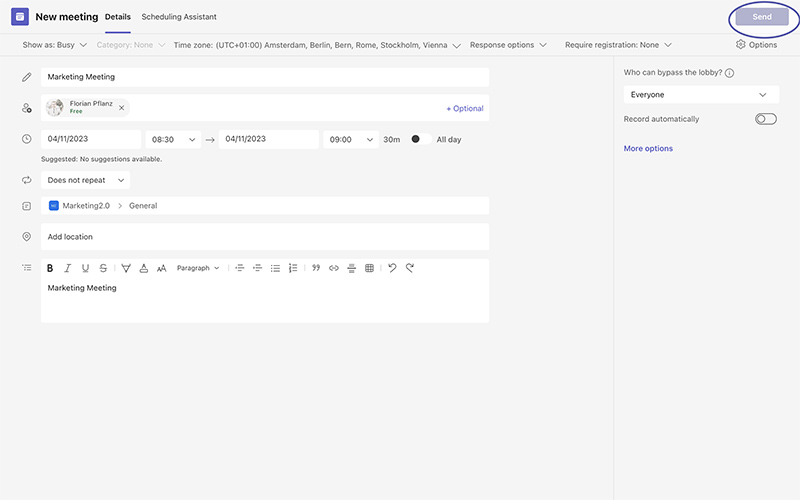This screenshot has height=500, width=800.
Task: Switch to the Scheduling Assistant tab
Action: (x=179, y=17)
